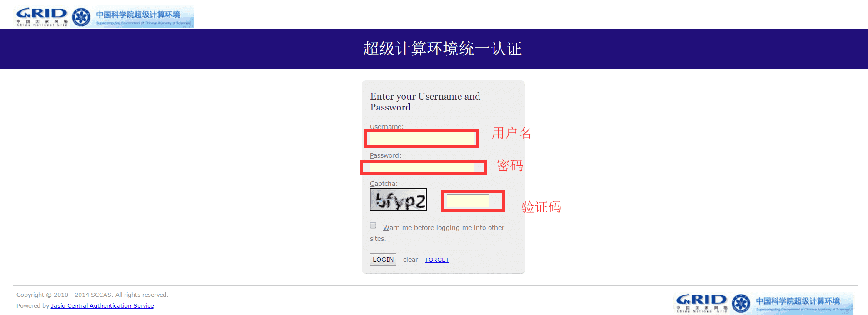Screen dimensions: 868x315
Task: Click the bfyp2 captcha image
Action: [x=398, y=200]
